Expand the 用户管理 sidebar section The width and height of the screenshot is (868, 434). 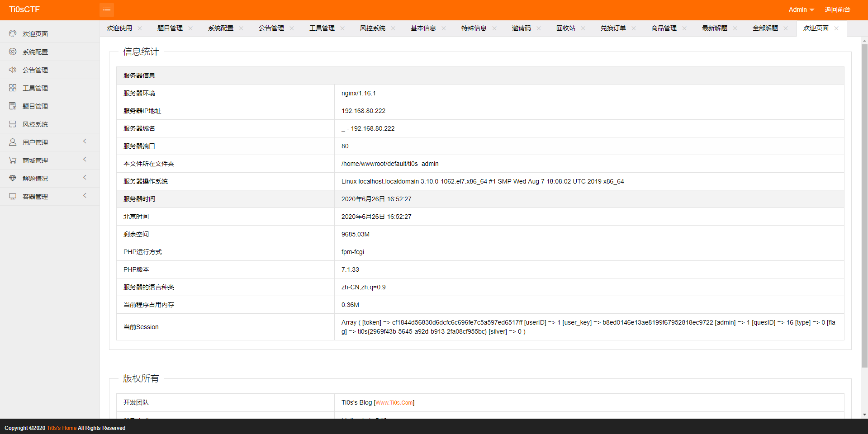tap(85, 142)
